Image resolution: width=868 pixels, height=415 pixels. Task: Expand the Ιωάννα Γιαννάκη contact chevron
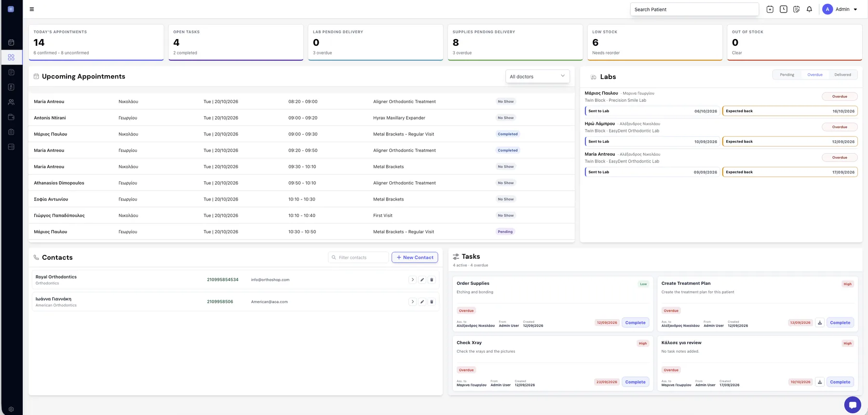pyautogui.click(x=412, y=302)
